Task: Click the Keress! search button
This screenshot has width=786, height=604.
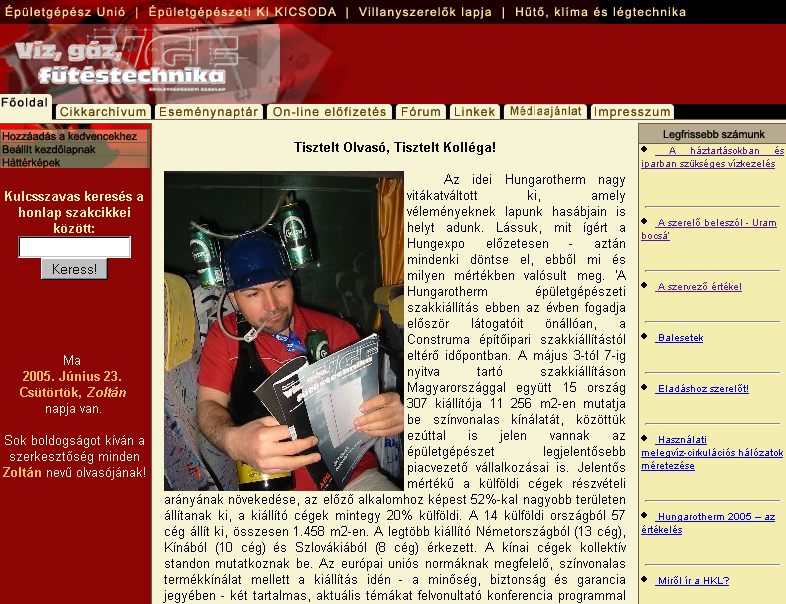Action: (x=74, y=269)
